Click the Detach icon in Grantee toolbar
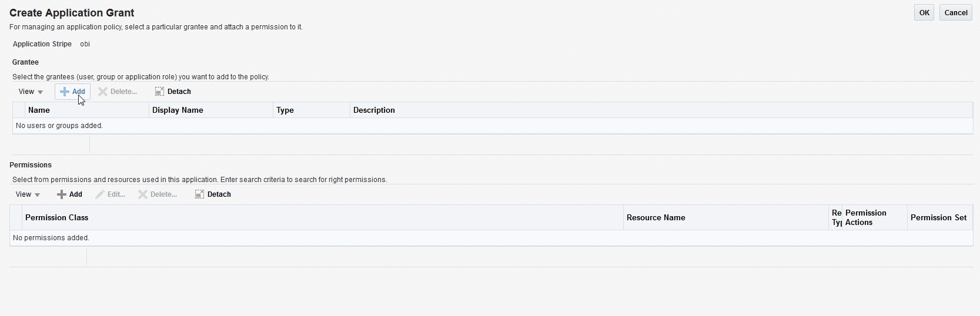 click(x=159, y=92)
